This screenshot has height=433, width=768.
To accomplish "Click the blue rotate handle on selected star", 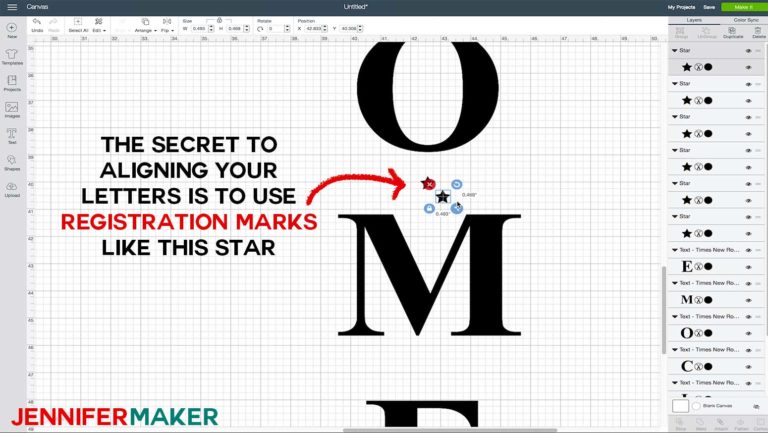I will click(x=456, y=184).
